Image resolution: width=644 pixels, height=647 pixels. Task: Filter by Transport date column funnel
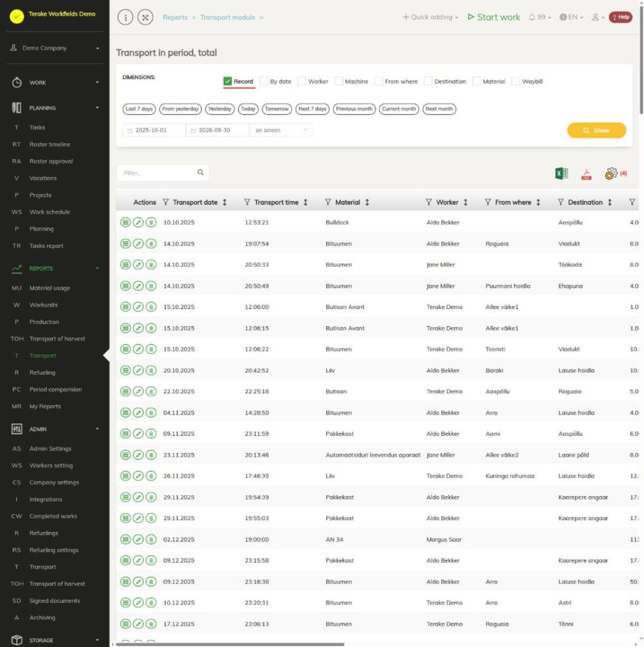[166, 202]
